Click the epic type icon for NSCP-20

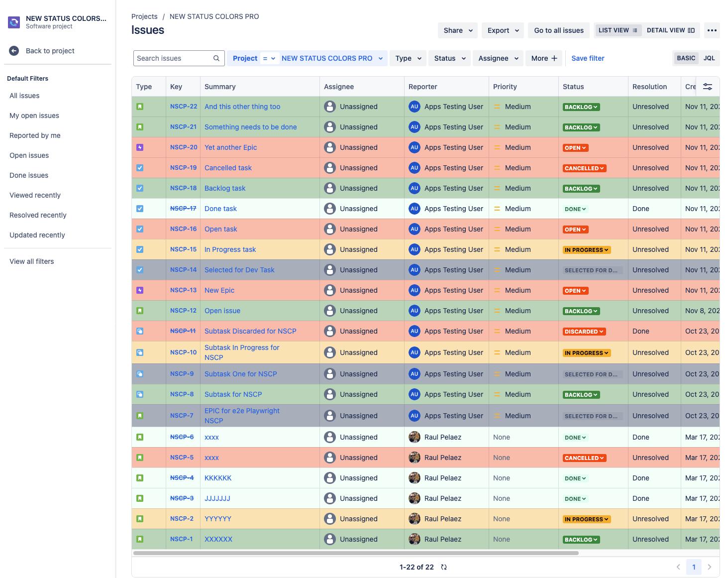[x=140, y=147]
